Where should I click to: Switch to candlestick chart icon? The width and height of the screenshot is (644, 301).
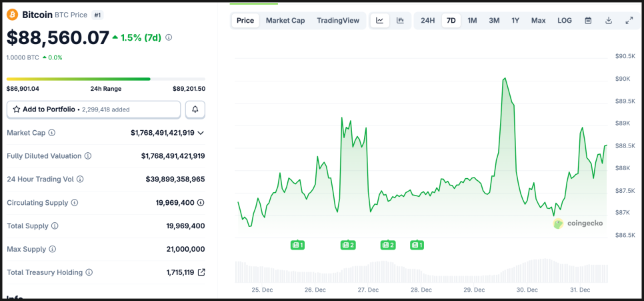click(x=400, y=21)
